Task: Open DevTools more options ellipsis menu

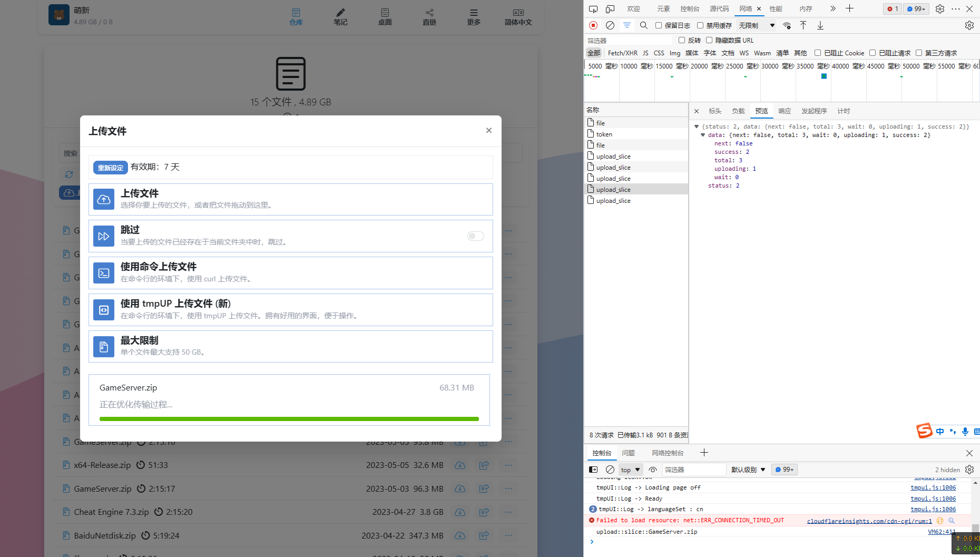Action: (956, 9)
